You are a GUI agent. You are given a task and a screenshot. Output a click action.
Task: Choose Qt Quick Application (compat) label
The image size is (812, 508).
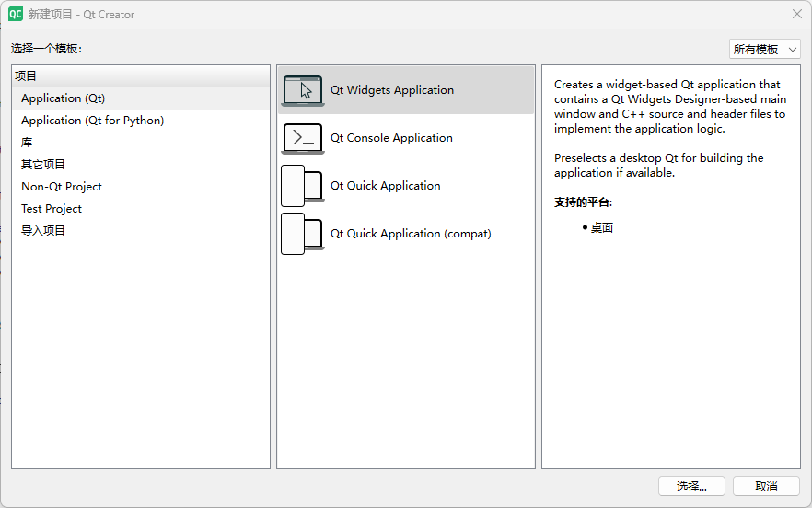[411, 234]
